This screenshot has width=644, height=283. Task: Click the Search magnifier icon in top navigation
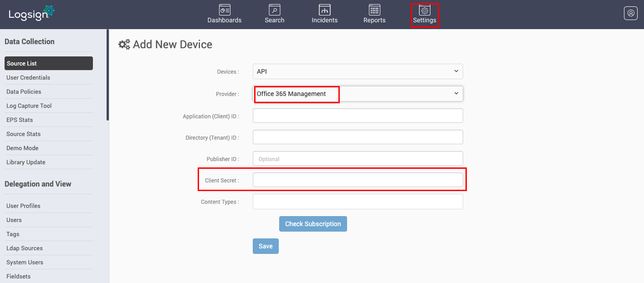pyautogui.click(x=274, y=13)
